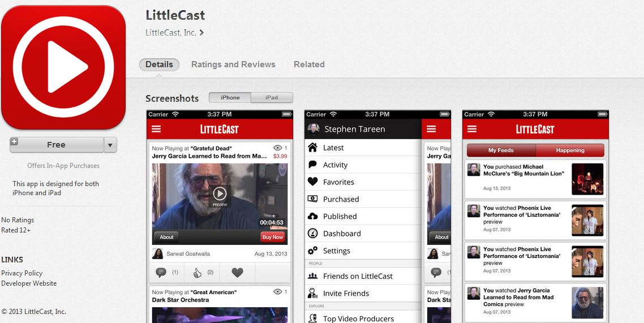Switch to Happening segment
The width and height of the screenshot is (644, 323).
click(x=570, y=150)
